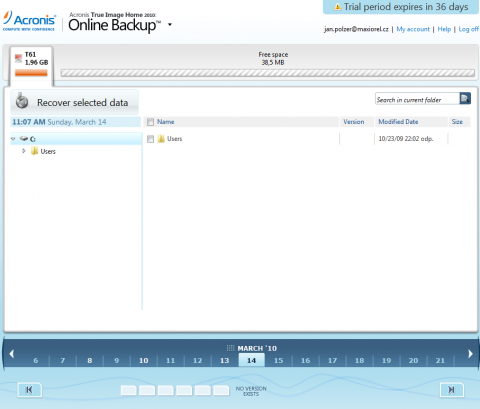Image resolution: width=480 pixels, height=409 pixels.
Task: Select day 7 on the timeline
Action: [x=63, y=360]
